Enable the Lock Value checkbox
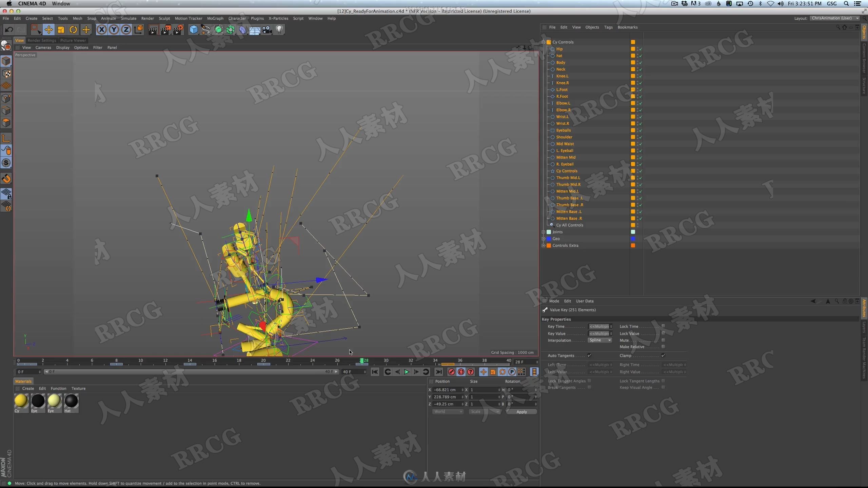This screenshot has height=488, width=868. tap(663, 333)
